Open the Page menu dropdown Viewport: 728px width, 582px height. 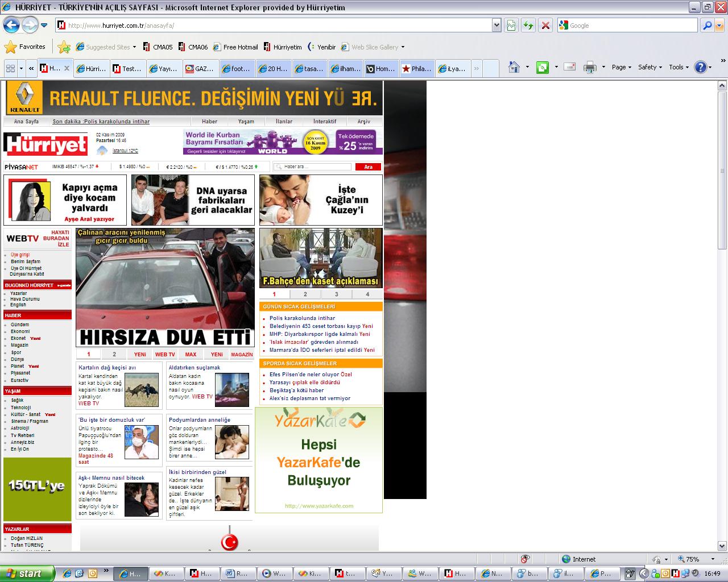tap(622, 67)
